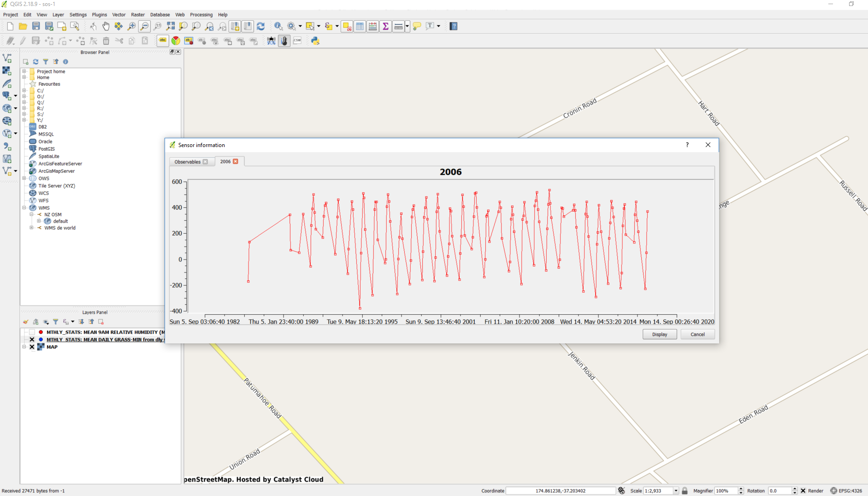This screenshot has width=868, height=496.
Task: Click the Map Tips speech bubble icon
Action: (x=417, y=26)
